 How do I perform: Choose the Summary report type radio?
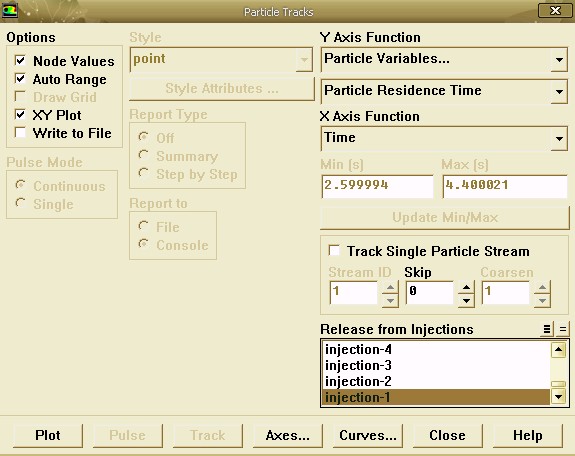[x=143, y=155]
